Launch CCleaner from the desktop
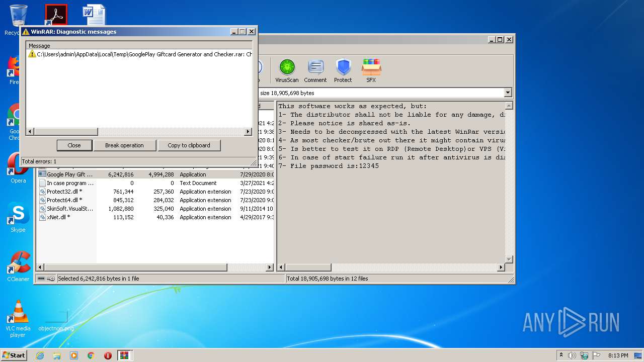Viewport: 644px width, 362px height. tap(18, 266)
